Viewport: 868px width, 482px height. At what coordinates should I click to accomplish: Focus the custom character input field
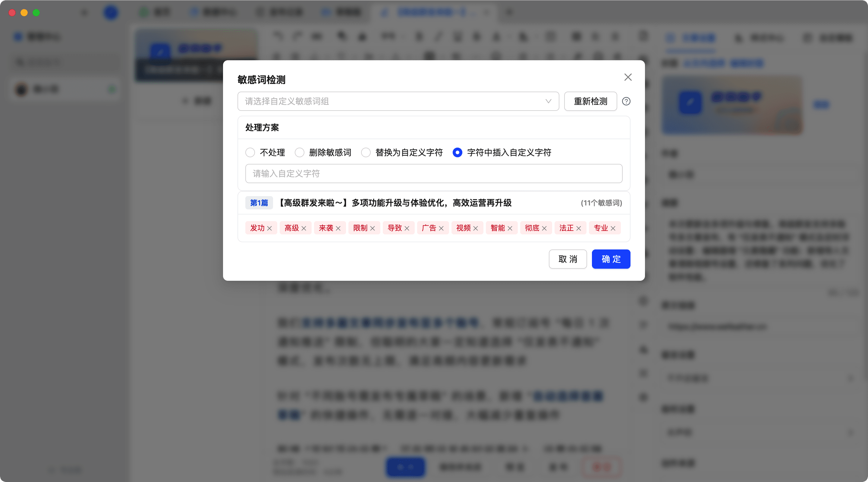click(434, 174)
